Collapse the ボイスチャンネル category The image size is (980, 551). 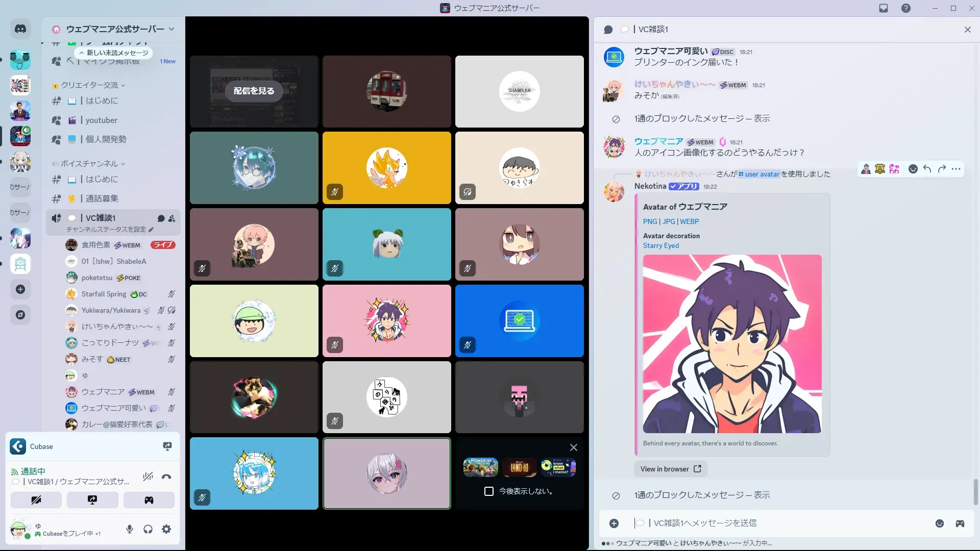(90, 164)
